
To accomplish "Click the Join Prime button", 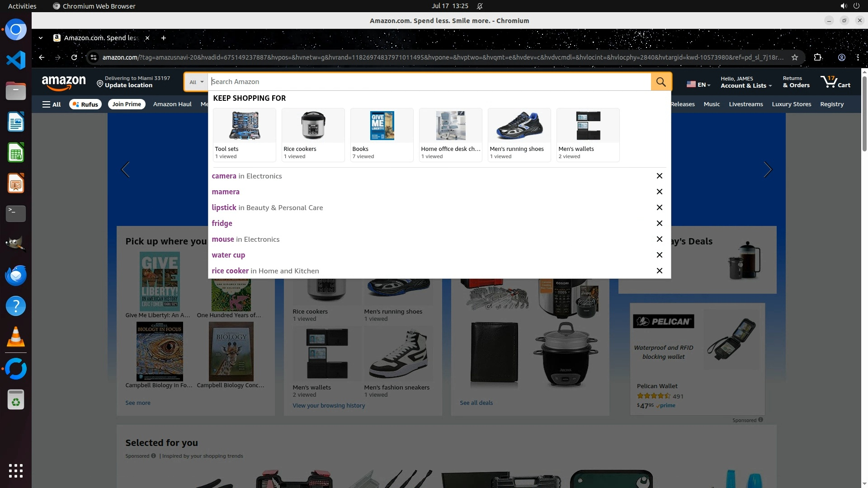I will pyautogui.click(x=127, y=104).
